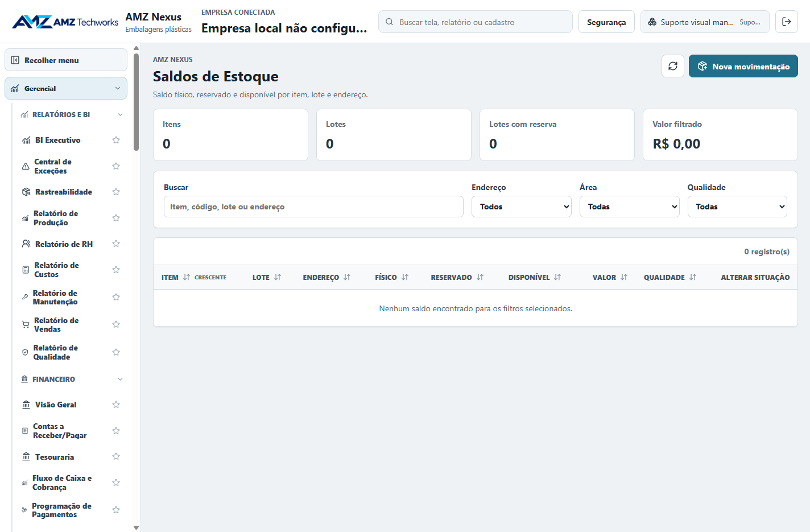Click the Segurança button
This screenshot has width=810, height=532.
point(606,22)
